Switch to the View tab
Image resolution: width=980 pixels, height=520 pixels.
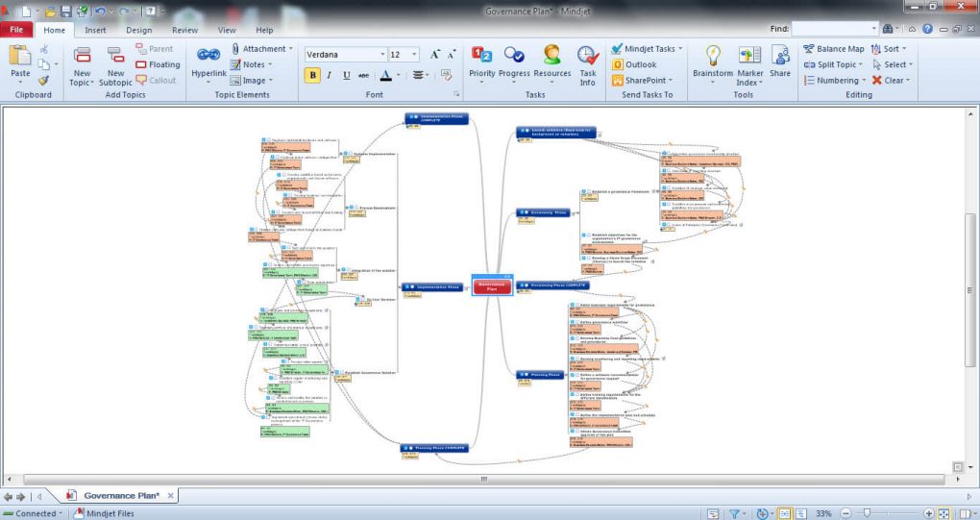click(x=227, y=30)
